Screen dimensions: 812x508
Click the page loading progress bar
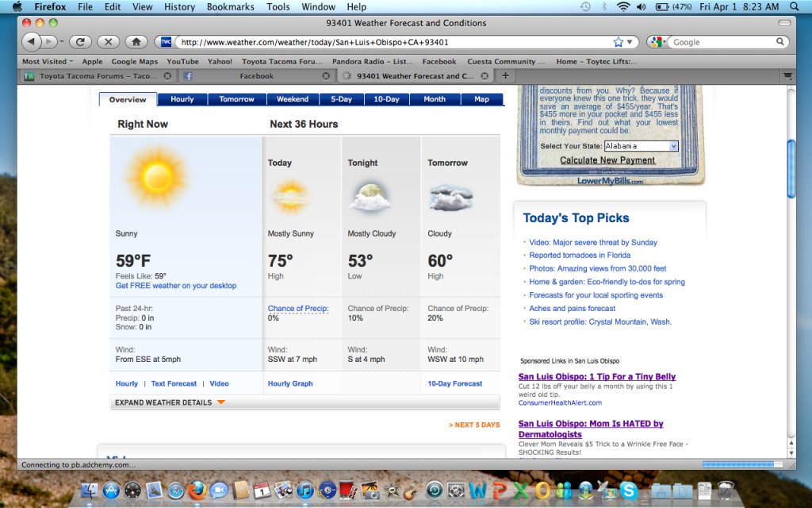click(x=741, y=464)
